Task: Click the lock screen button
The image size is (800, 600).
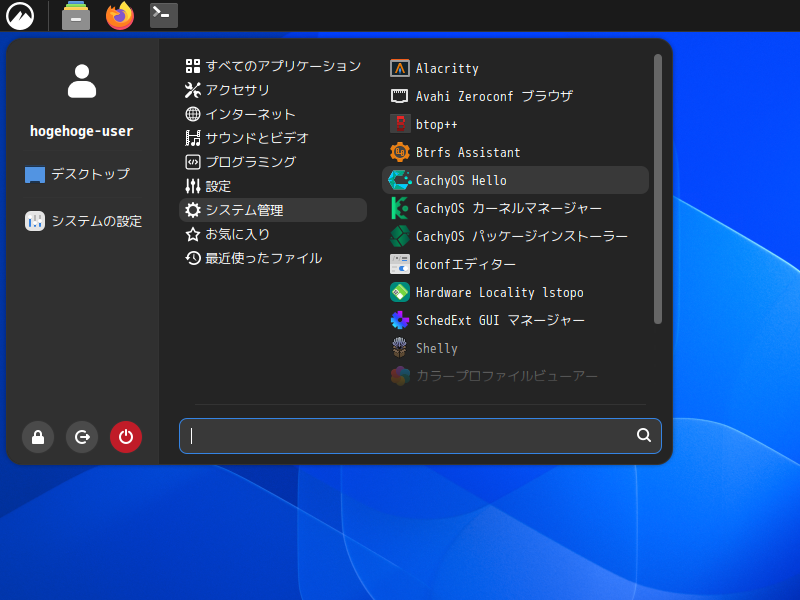Action: point(38,437)
